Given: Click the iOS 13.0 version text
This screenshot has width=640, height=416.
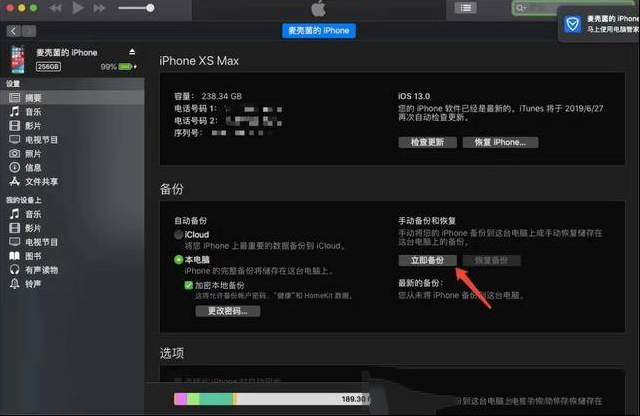Looking at the screenshot, I should [x=414, y=96].
